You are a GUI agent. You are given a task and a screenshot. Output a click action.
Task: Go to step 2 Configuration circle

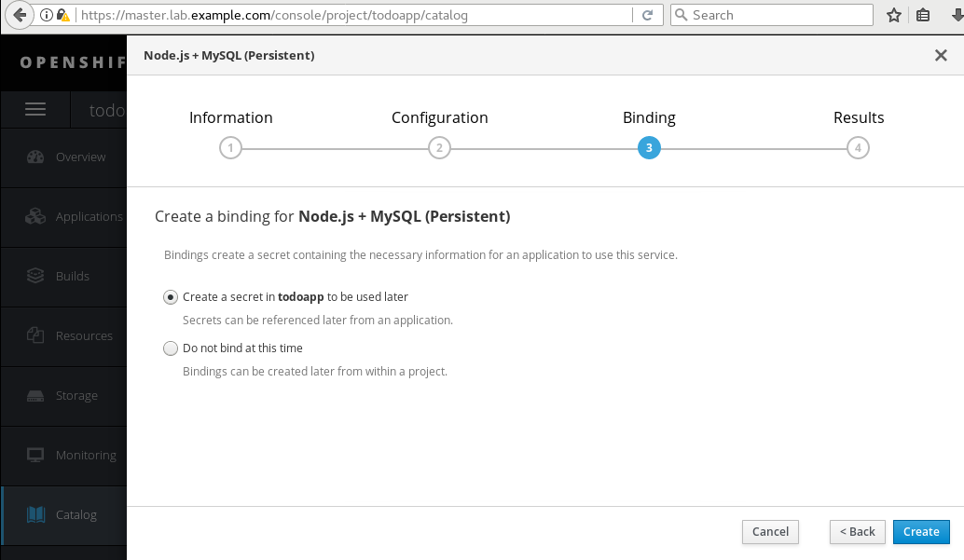click(439, 147)
